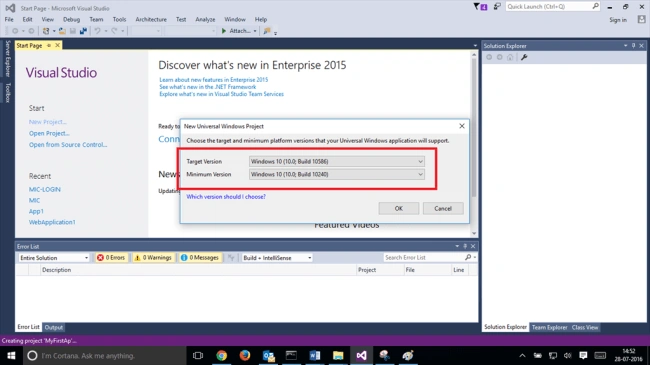Click the Find in Files toolbar icon
The image size is (650, 365).
[267, 31]
